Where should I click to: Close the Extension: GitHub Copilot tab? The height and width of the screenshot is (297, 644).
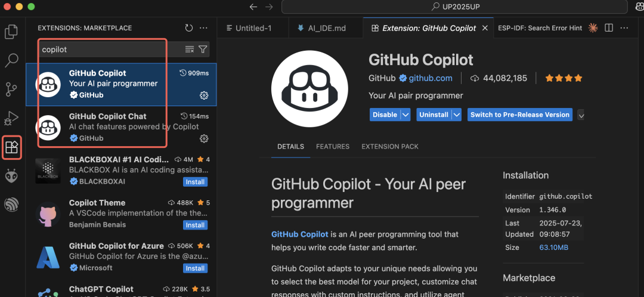point(485,28)
